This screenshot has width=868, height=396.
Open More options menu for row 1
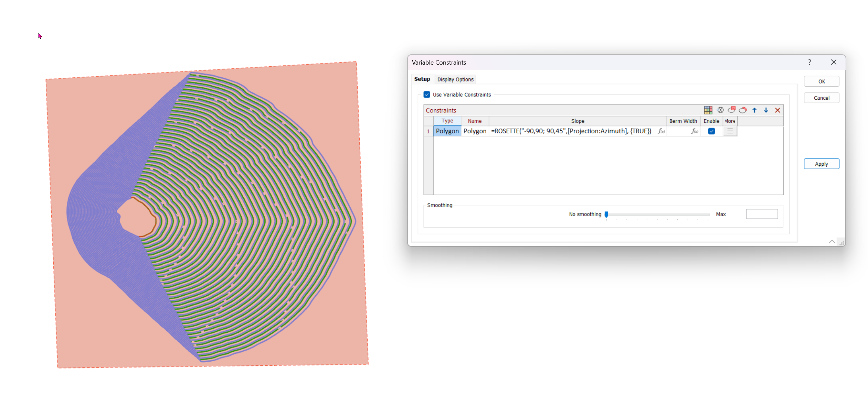tap(730, 131)
